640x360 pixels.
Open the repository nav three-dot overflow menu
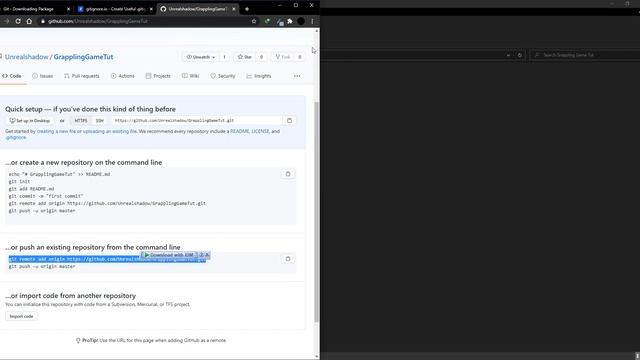coord(297,76)
